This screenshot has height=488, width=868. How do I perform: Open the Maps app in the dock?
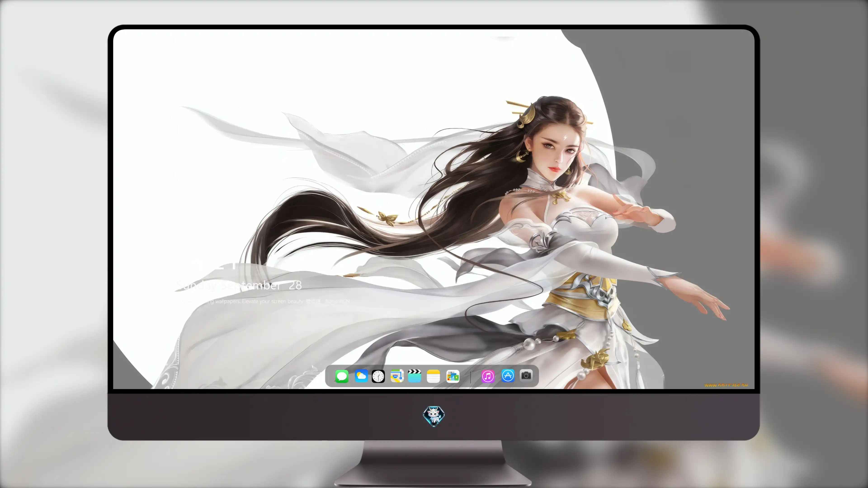tap(397, 376)
